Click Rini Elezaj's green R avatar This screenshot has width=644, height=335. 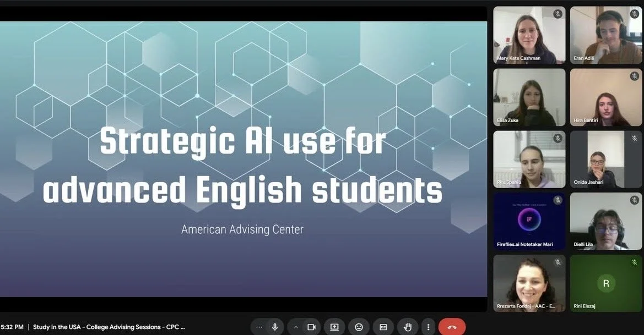click(606, 283)
